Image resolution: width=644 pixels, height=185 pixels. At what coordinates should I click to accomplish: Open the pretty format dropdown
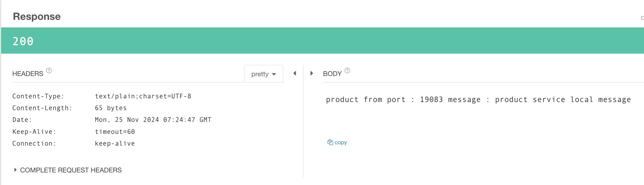tap(264, 74)
